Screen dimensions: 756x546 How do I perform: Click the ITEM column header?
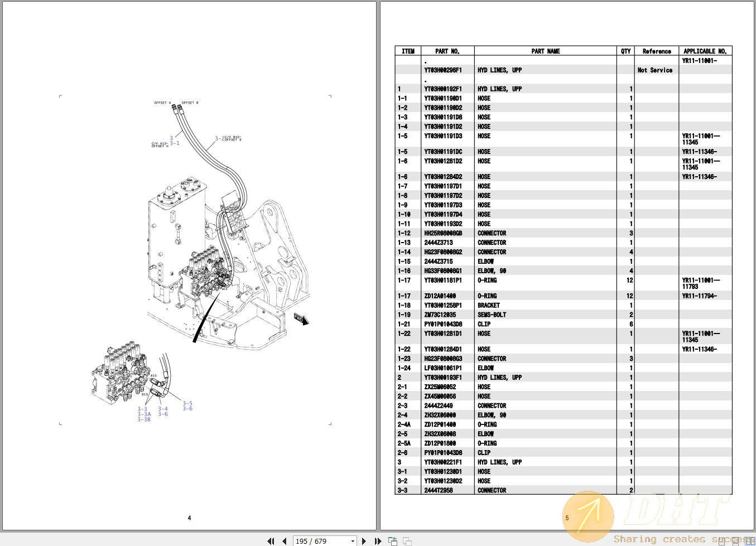[408, 51]
